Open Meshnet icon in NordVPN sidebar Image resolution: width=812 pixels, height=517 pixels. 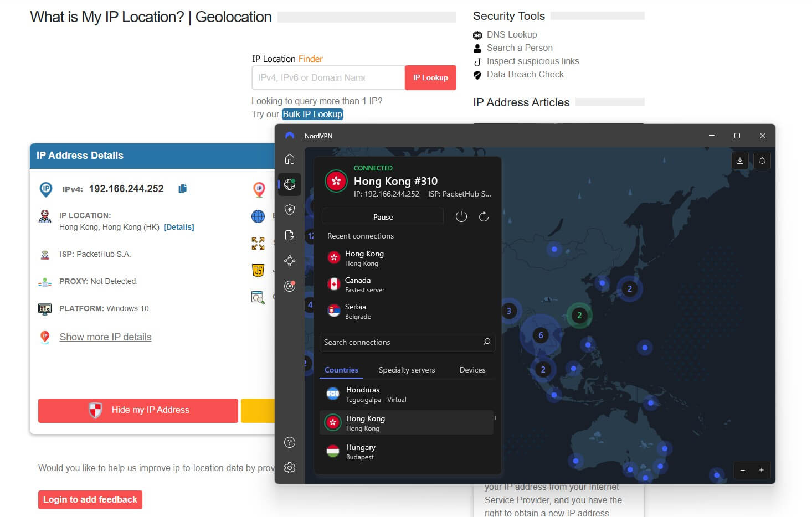coord(290,261)
